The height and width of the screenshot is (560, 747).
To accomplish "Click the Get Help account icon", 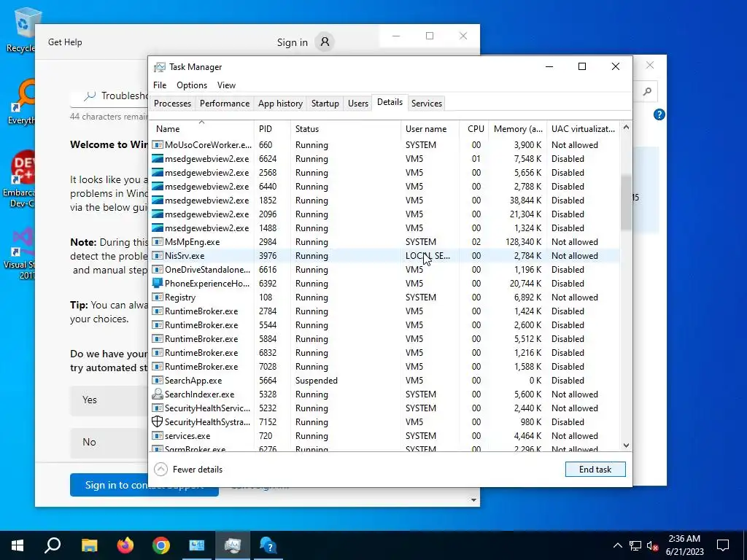I will [x=325, y=42].
